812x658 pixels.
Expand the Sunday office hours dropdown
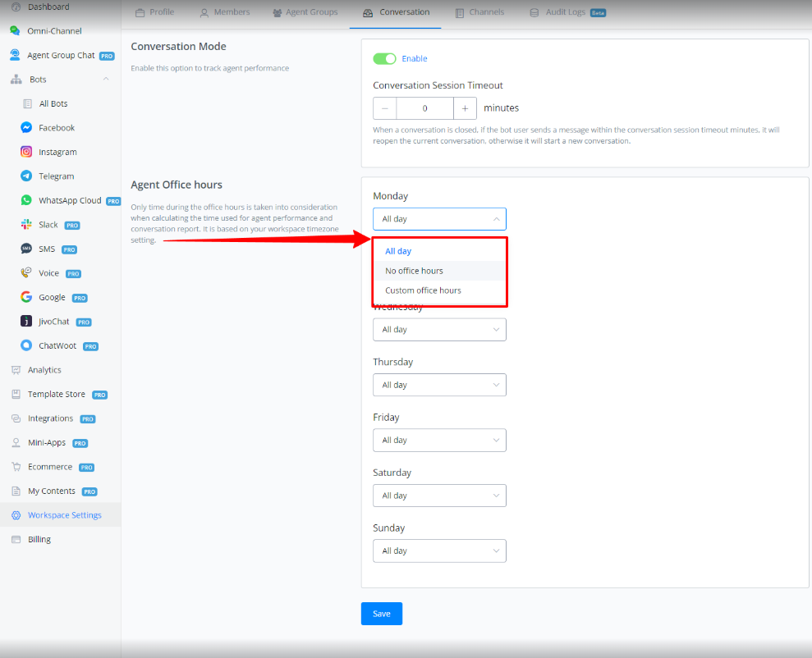click(439, 551)
